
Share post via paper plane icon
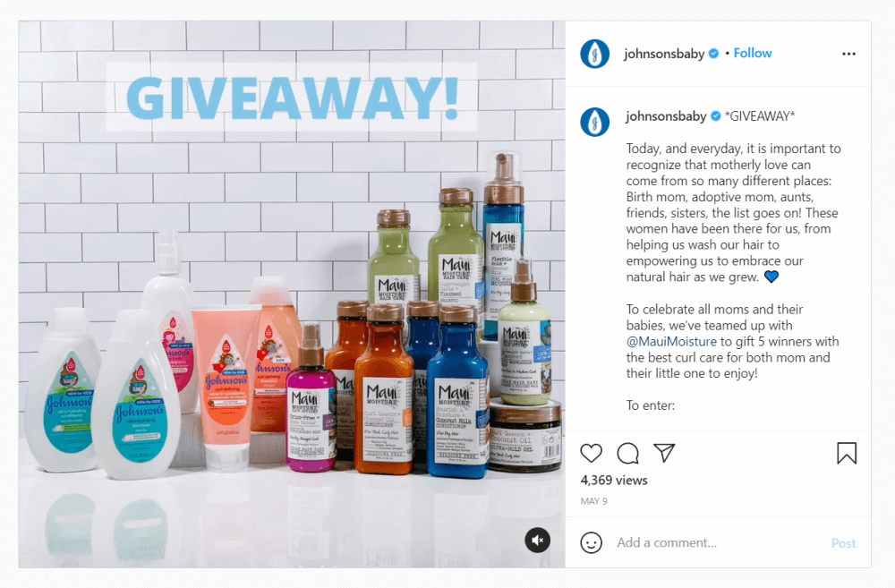(664, 453)
